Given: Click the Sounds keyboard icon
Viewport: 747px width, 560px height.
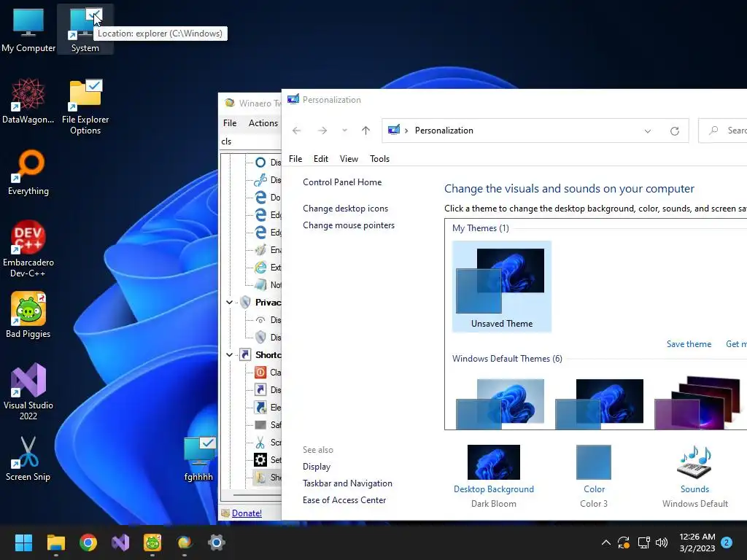Looking at the screenshot, I should [694, 462].
